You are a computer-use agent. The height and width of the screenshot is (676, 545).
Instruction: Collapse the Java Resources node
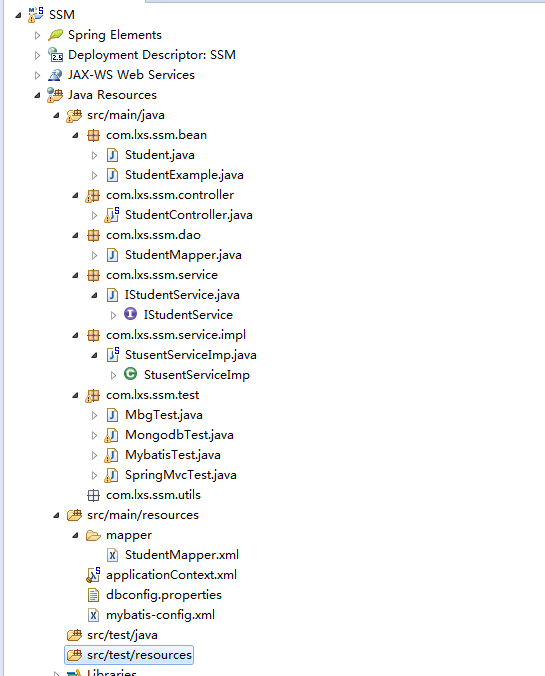coord(38,96)
